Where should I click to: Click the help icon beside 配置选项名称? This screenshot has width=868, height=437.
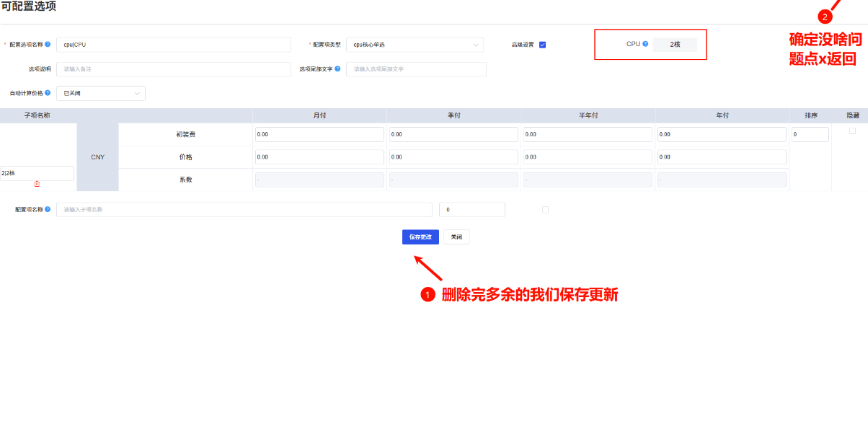(49, 43)
